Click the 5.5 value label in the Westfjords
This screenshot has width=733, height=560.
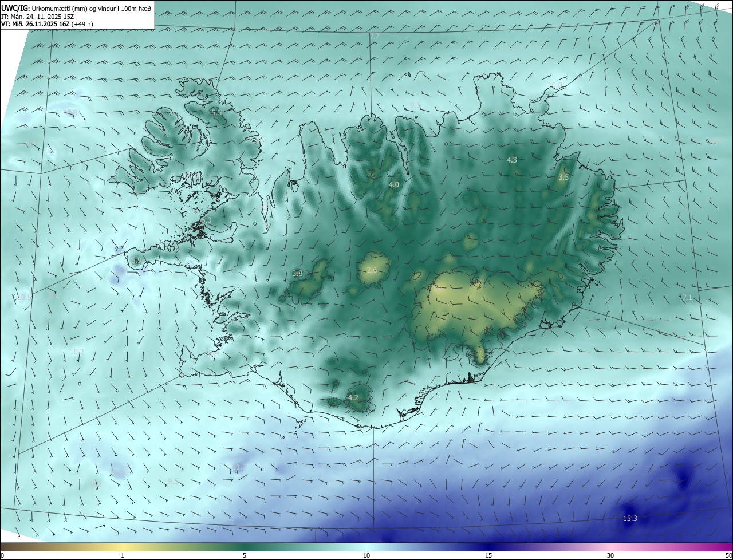pos(216,113)
